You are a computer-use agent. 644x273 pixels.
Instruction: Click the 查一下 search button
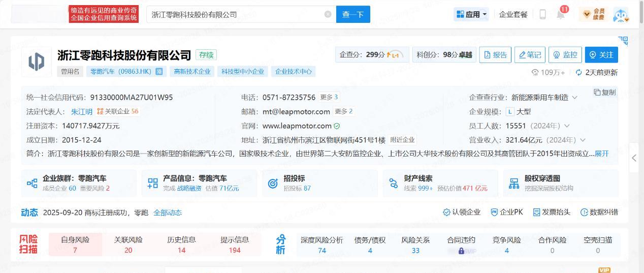coord(353,14)
